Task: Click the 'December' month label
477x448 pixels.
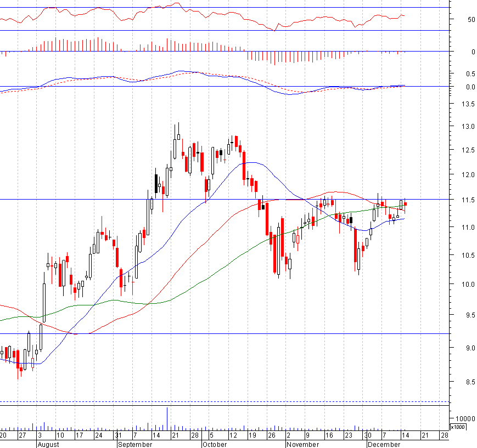Action: pos(384,444)
